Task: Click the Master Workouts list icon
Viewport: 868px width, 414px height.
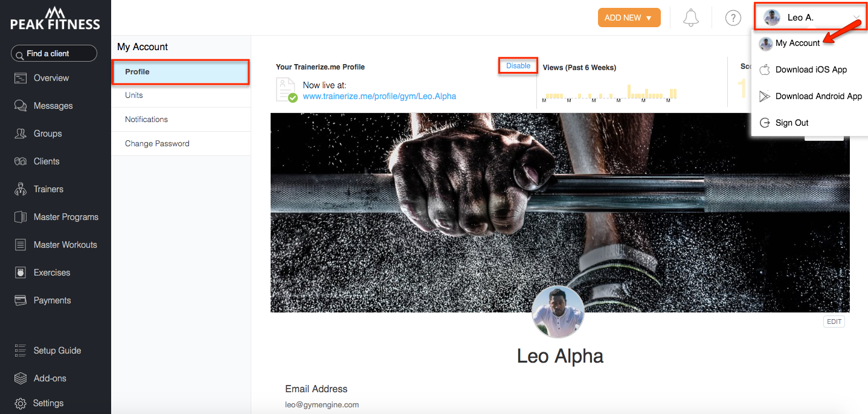Action: click(x=21, y=245)
